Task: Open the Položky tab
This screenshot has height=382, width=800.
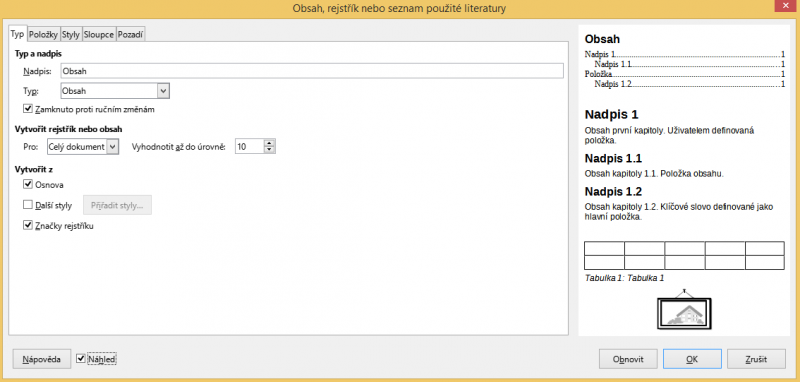Action: 44,35
